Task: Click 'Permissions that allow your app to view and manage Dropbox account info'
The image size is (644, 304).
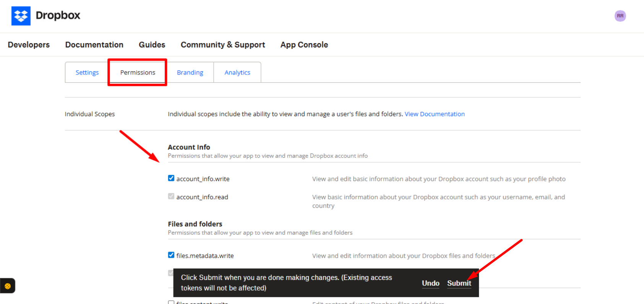Action: 268,156
